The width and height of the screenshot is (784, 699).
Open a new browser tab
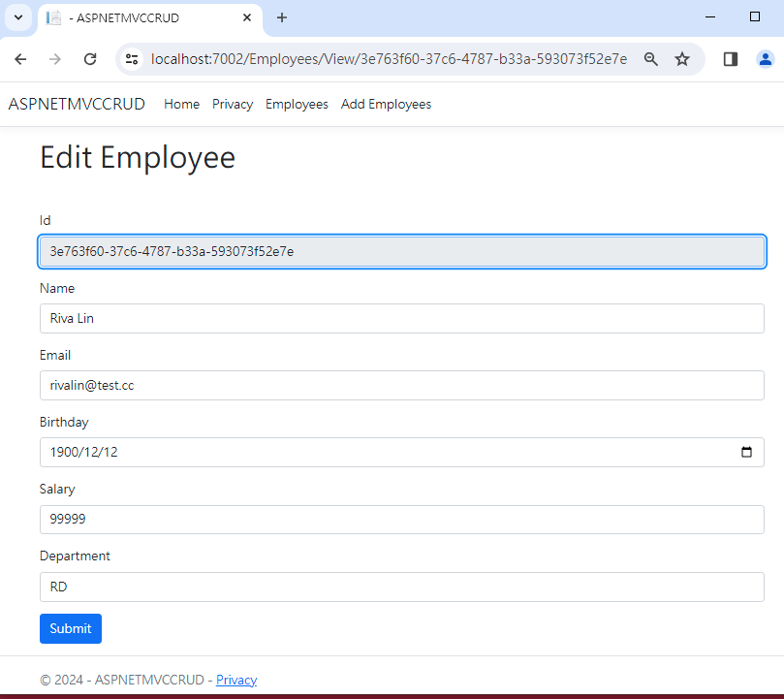[282, 17]
